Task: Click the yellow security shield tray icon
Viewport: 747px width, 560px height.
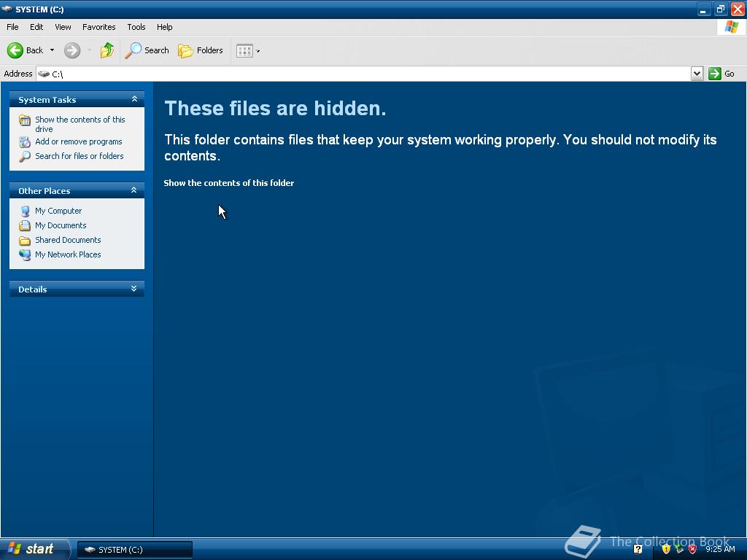Action: click(666, 549)
